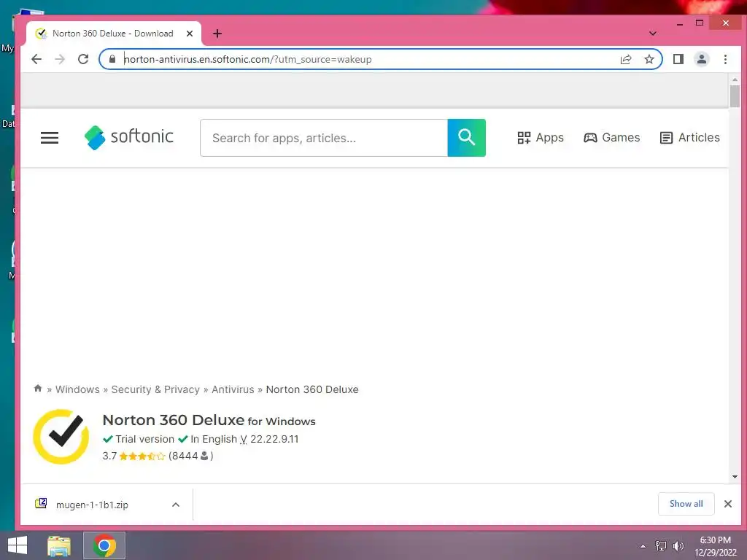Click the Chrome taskbar icon
The width and height of the screenshot is (747, 560).
[x=104, y=545]
